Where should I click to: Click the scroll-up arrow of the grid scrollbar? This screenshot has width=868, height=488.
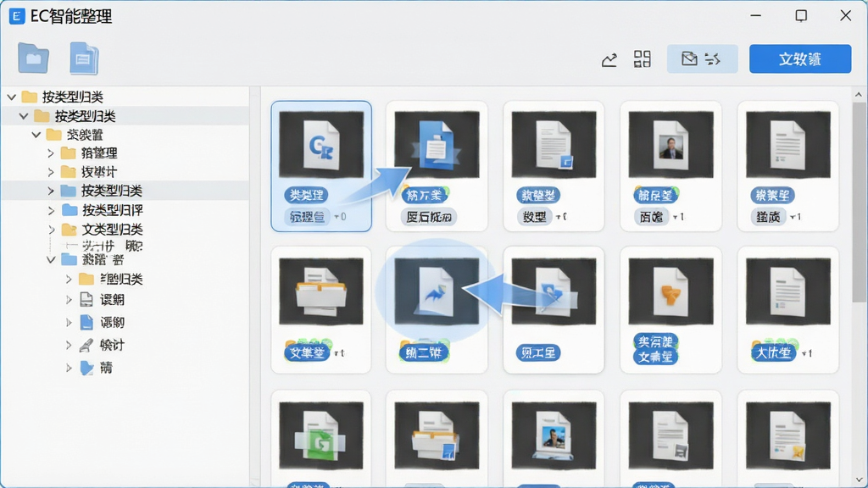click(859, 95)
